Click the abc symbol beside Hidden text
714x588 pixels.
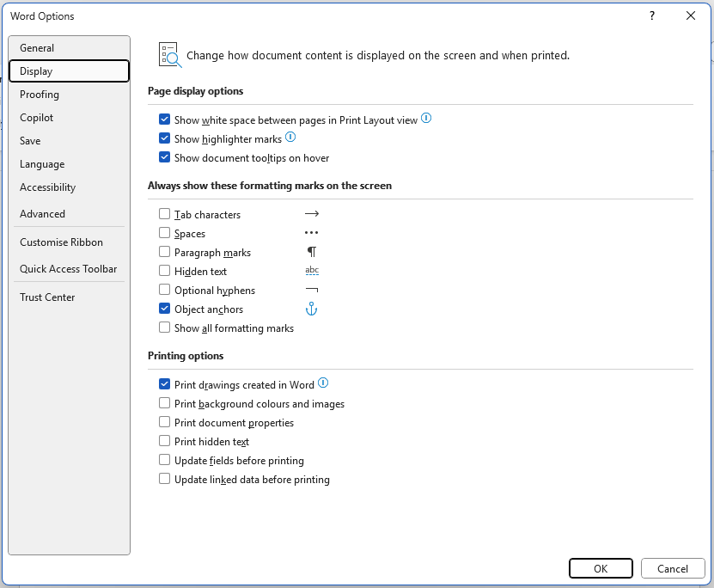311,270
